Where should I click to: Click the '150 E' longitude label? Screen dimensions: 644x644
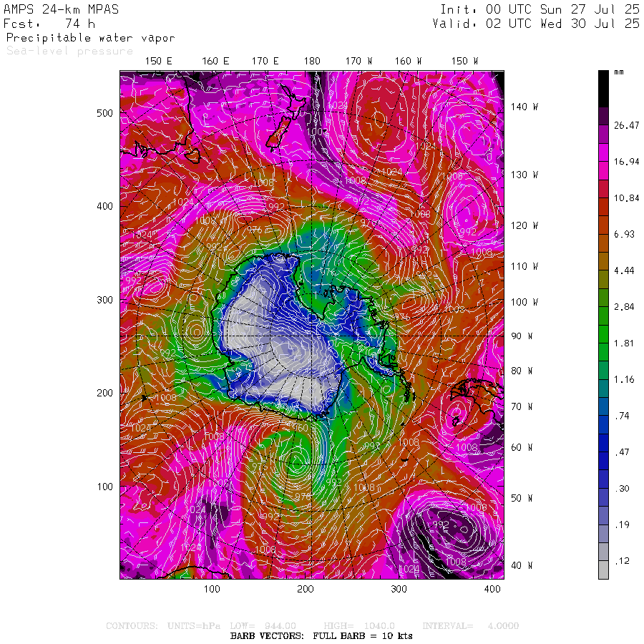click(x=159, y=61)
